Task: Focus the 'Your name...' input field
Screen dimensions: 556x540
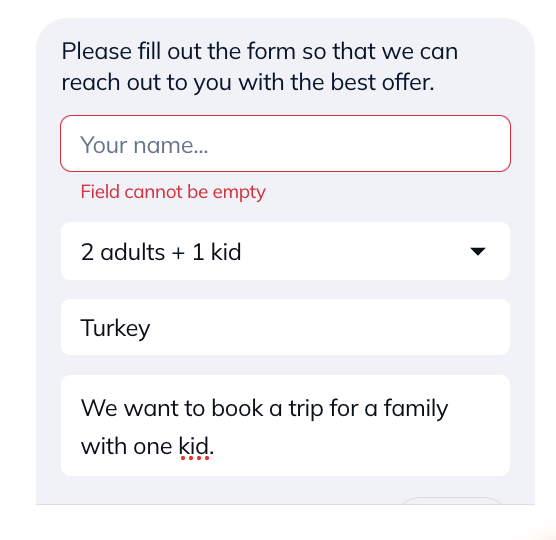Action: (285, 144)
